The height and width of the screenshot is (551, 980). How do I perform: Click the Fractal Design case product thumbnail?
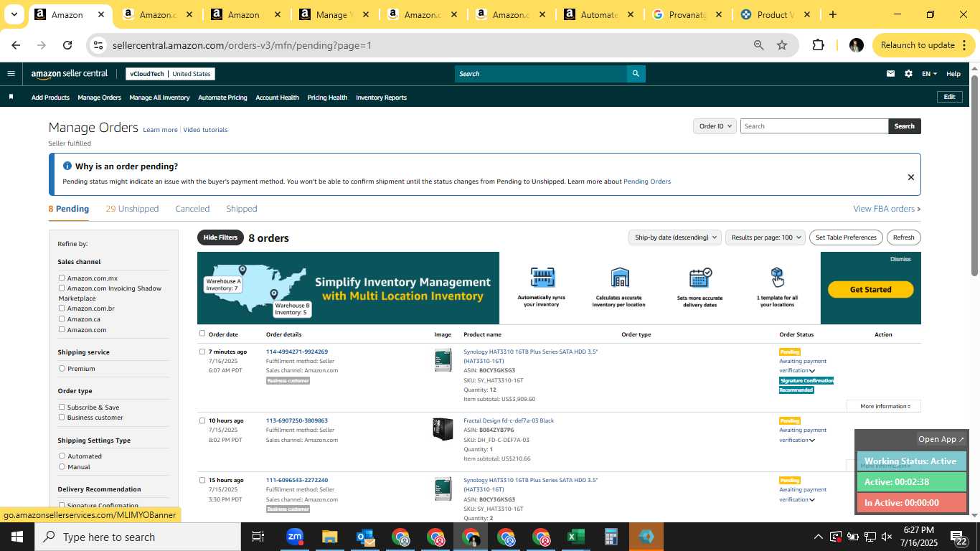pyautogui.click(x=443, y=429)
